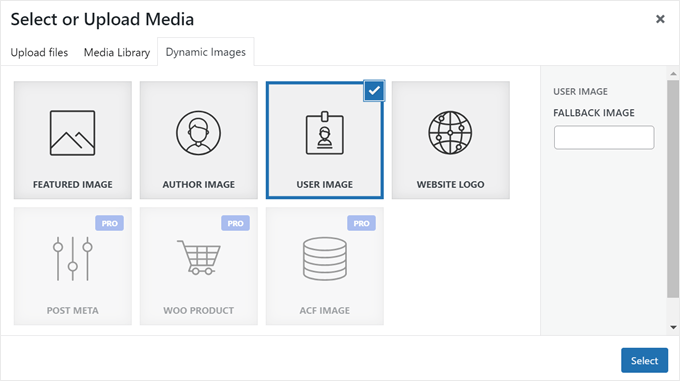Image resolution: width=680 pixels, height=381 pixels.
Task: Confirm with the Select button
Action: point(644,360)
